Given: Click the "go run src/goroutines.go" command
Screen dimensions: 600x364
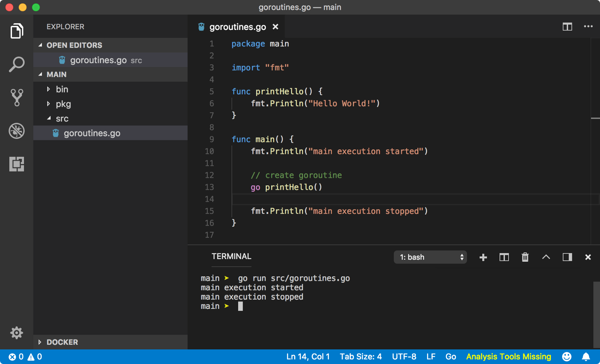Looking at the screenshot, I should 294,278.
